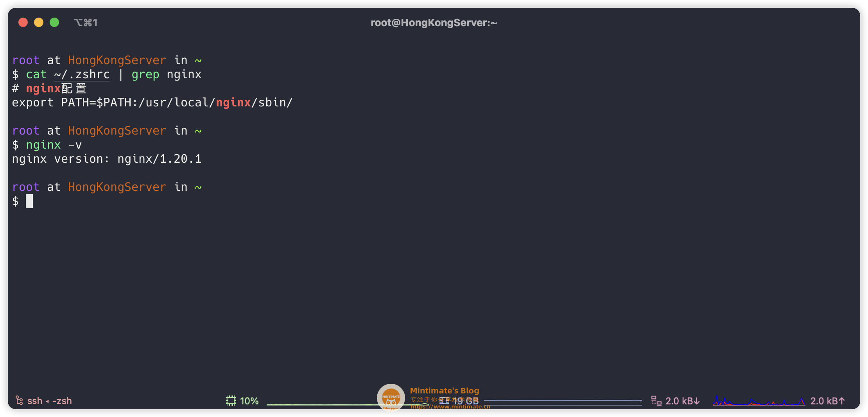The image size is (868, 417).
Task: Click the green zoom window button
Action: (54, 23)
